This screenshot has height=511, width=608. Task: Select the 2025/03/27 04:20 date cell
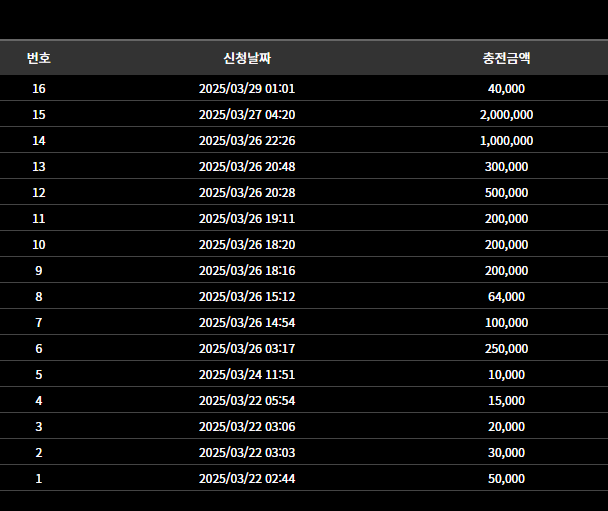[x=247, y=115]
